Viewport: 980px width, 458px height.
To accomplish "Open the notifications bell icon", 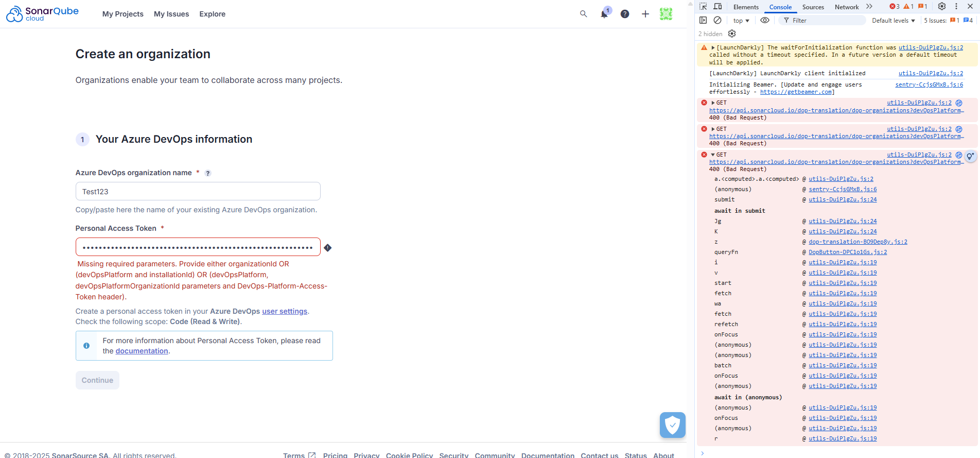I will (x=604, y=14).
